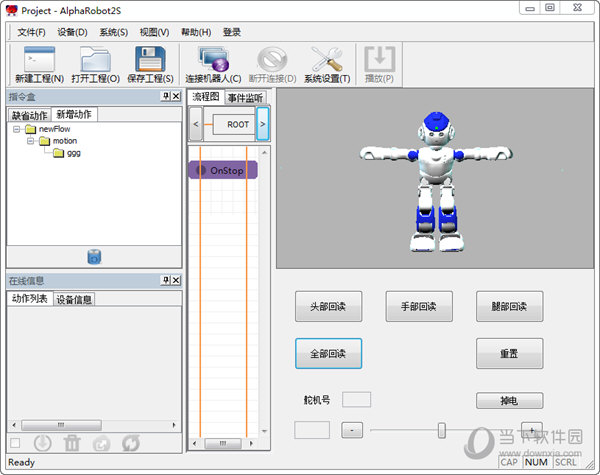This screenshot has height=475, width=600.
Task: Click the Ready status bar text
Action: point(21,462)
